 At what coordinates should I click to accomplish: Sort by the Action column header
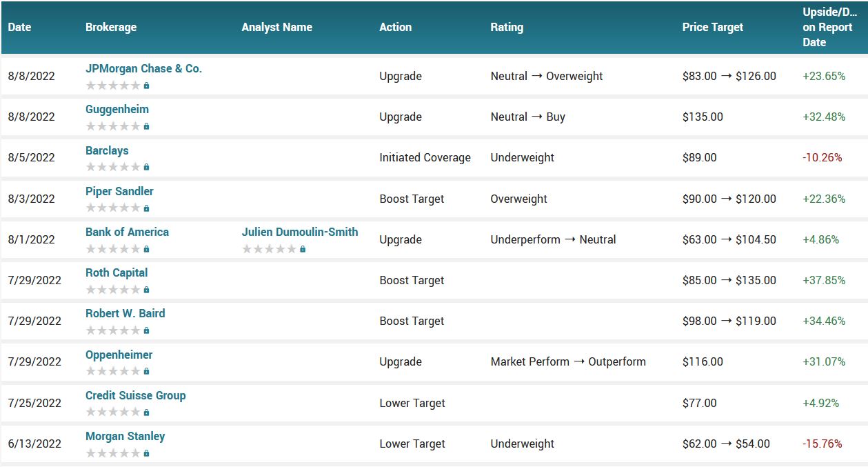click(395, 28)
